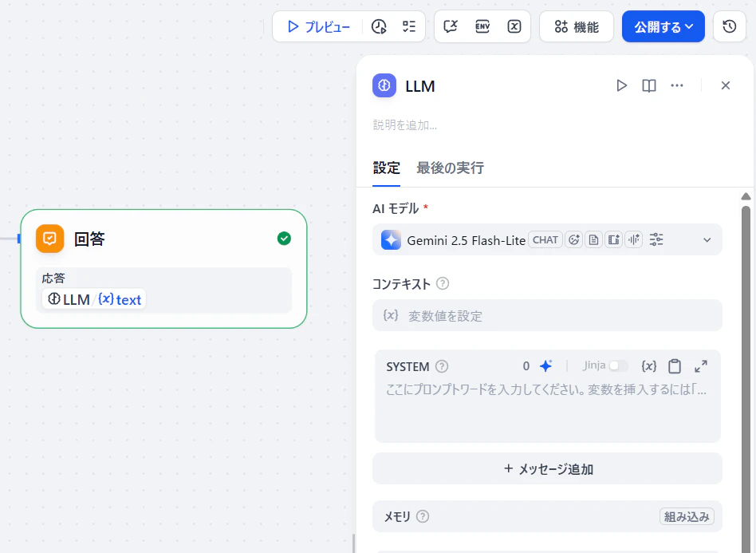Viewport: 756px width, 553px height.
Task: Open the help book icon in LLM panel
Action: [x=649, y=85]
